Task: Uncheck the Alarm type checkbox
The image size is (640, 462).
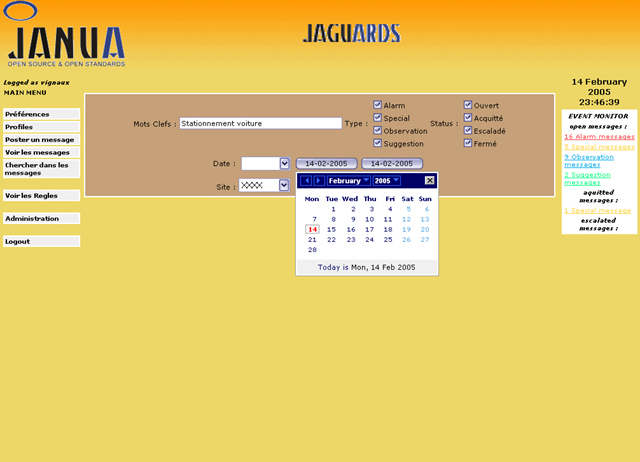Action: [x=377, y=105]
